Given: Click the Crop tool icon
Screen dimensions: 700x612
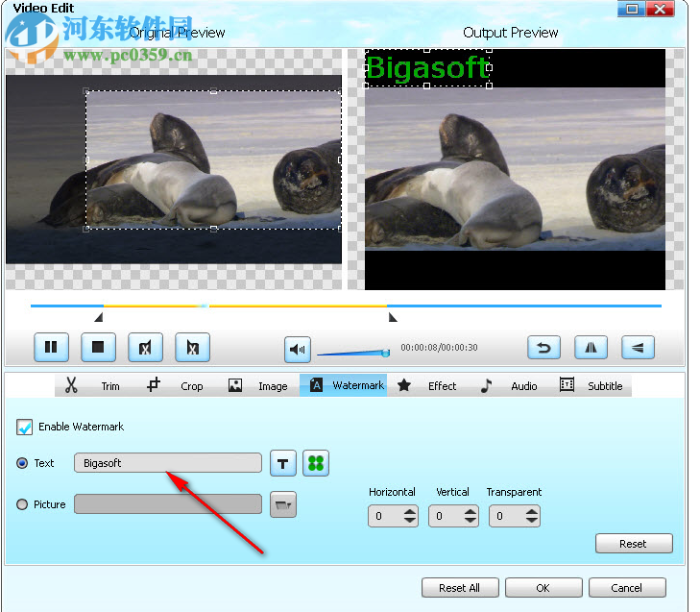Looking at the screenshot, I should pos(153,384).
